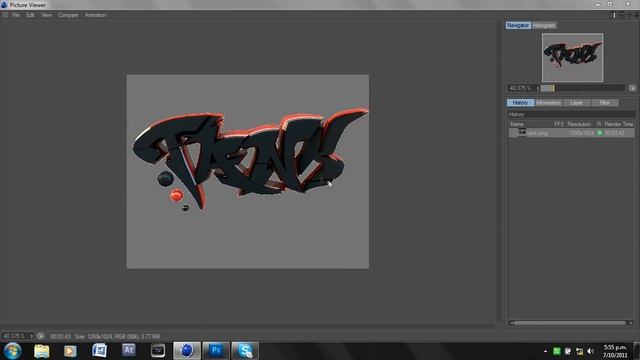Click the scrollbar right arrow in History panel
This screenshot has height=360, width=640.
pyautogui.click(x=631, y=323)
